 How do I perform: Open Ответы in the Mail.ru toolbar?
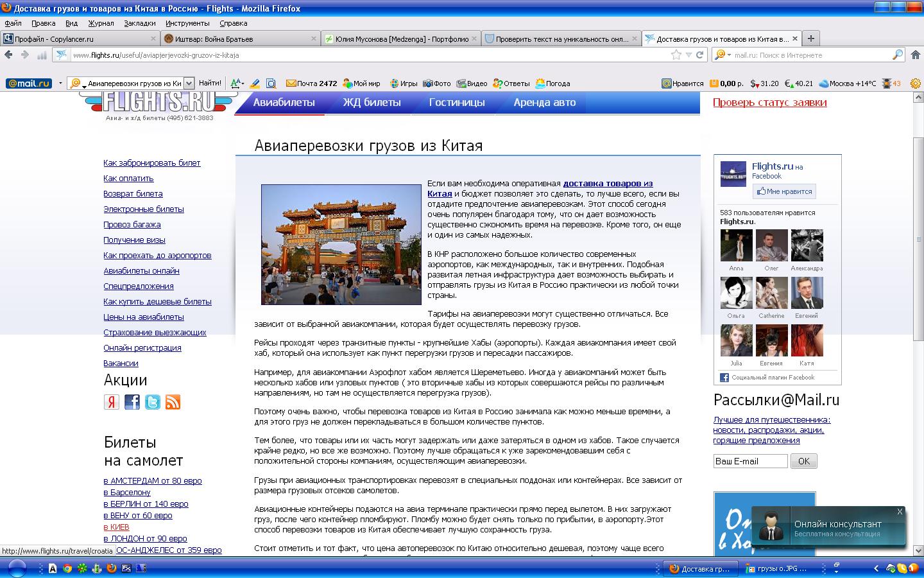click(511, 83)
